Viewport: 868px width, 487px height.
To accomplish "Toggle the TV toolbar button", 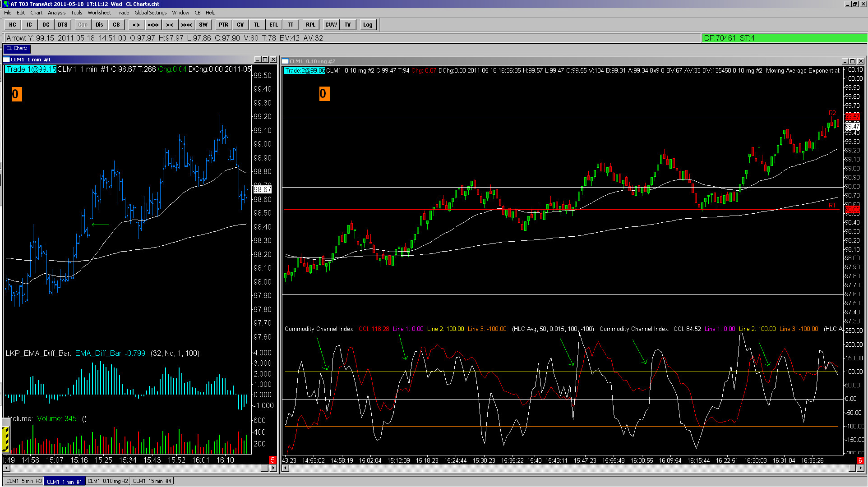I will point(348,25).
